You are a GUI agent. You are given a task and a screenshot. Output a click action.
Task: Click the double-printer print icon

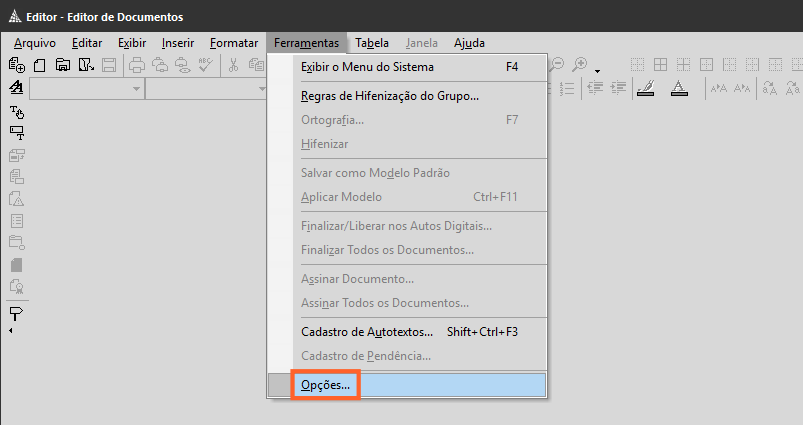click(160, 65)
